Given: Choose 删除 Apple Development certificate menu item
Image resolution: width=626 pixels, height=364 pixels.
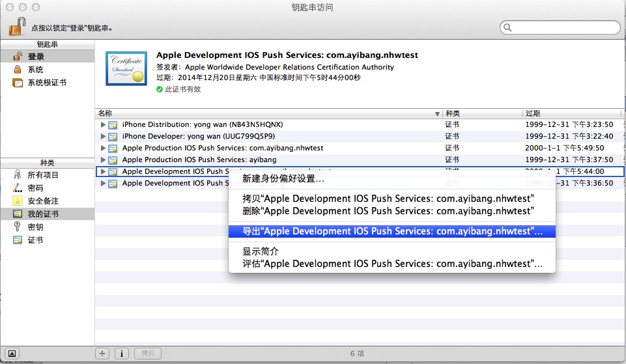Looking at the screenshot, I should click(x=392, y=211).
